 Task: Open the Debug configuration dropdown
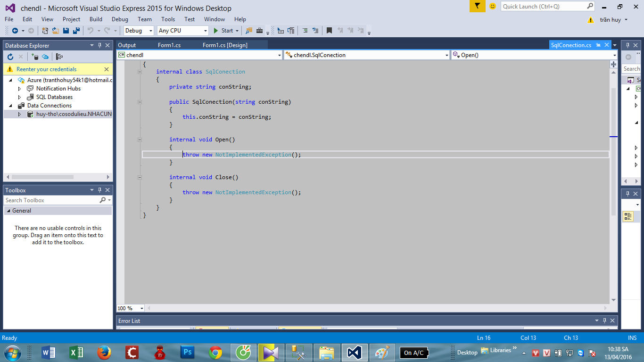click(151, 31)
